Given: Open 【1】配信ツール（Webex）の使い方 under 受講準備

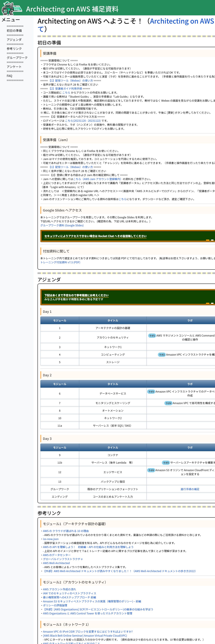Looking at the screenshot, I should [x=71, y=81].
